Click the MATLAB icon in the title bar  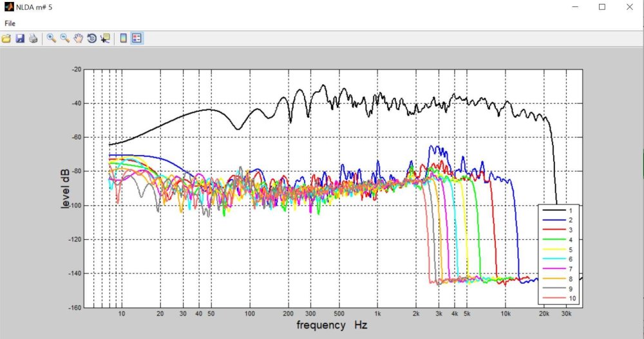8,7
